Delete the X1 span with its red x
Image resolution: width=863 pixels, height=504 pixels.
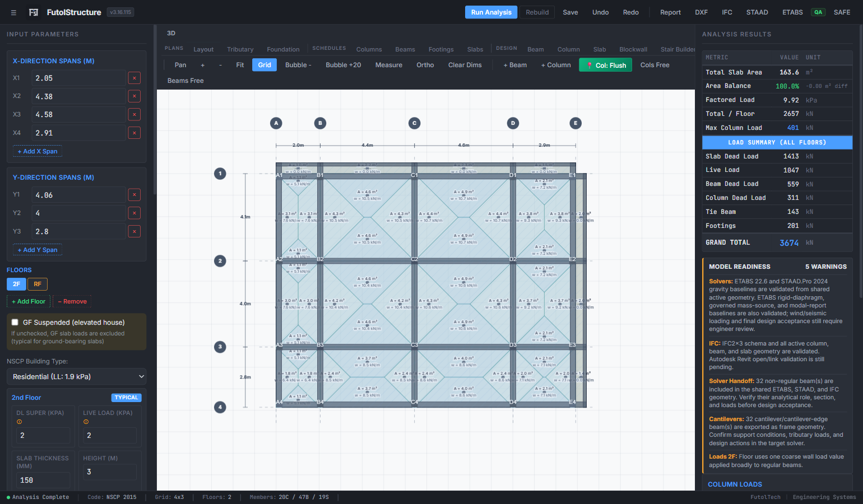tap(134, 78)
